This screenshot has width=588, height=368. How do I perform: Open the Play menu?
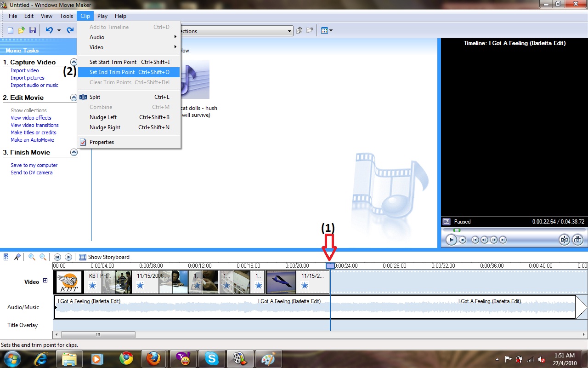pyautogui.click(x=102, y=16)
